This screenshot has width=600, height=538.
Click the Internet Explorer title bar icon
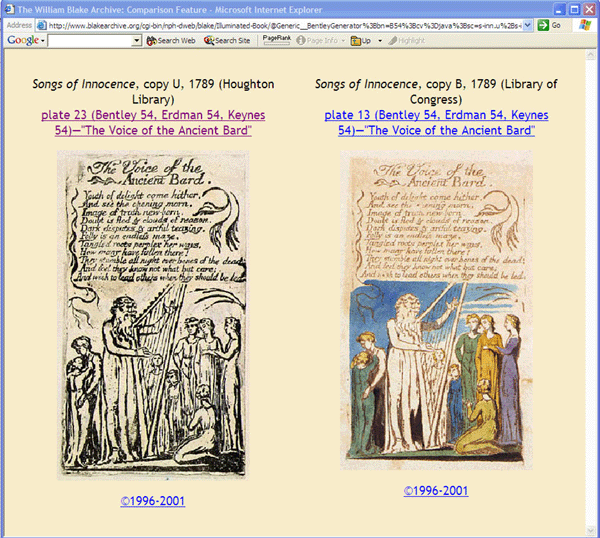pos(9,9)
